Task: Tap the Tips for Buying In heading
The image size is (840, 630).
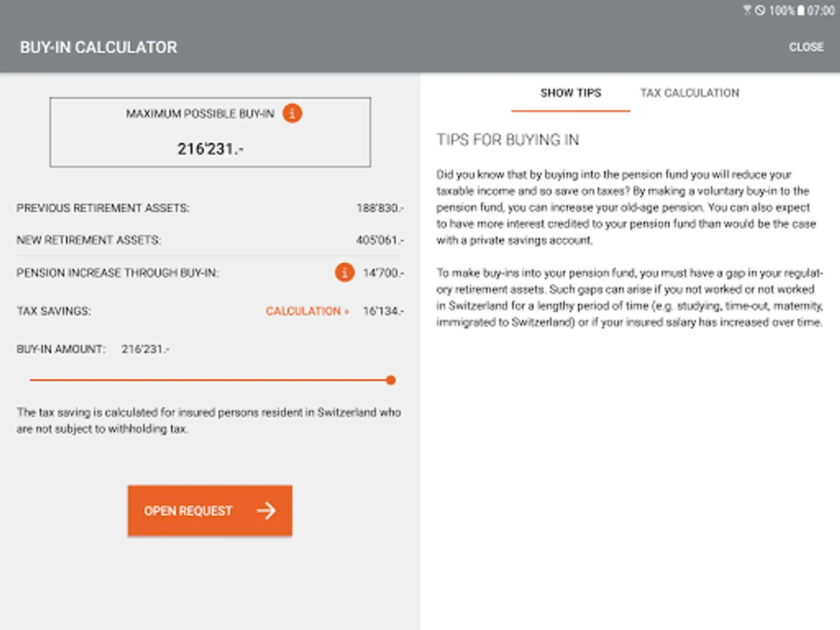Action: click(x=507, y=140)
